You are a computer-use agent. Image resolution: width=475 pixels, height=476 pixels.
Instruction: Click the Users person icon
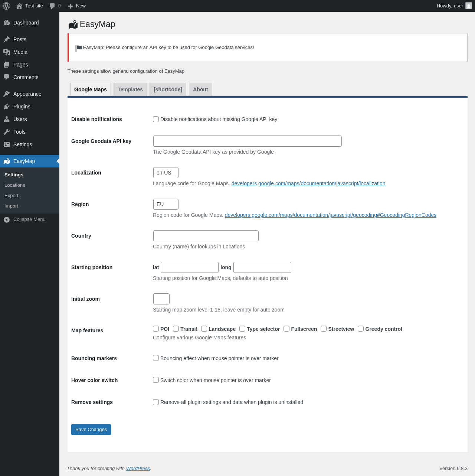click(7, 119)
